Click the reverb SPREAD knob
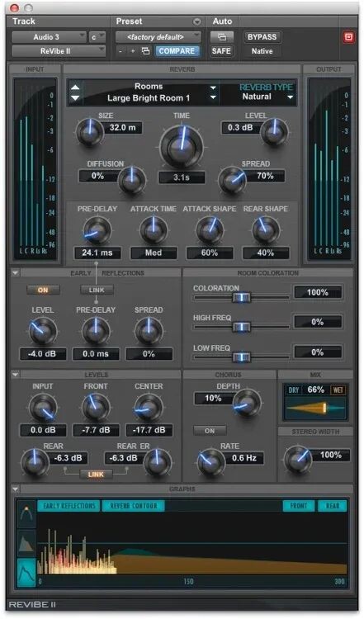Viewport: 364px width, 619px height. pos(232,180)
